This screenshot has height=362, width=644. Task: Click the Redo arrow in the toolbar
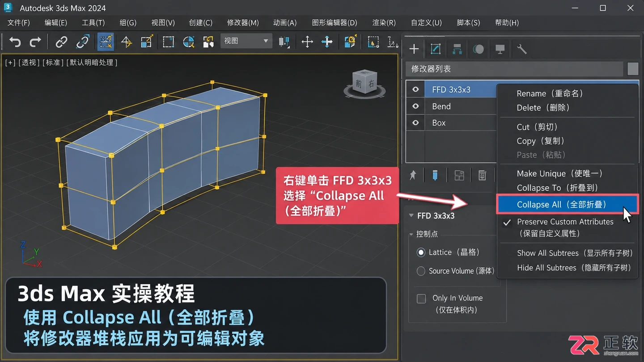pyautogui.click(x=35, y=42)
